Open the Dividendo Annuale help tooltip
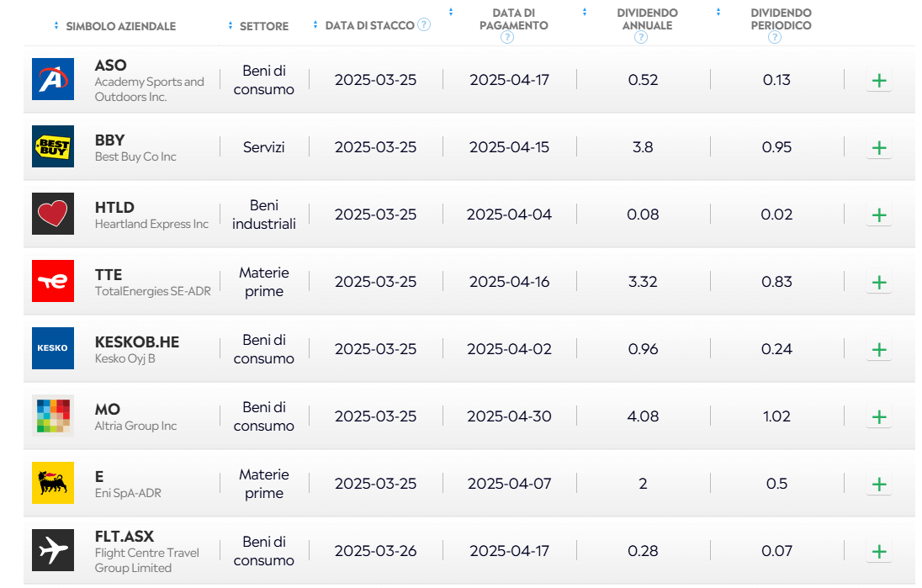Viewport: 922px width, 588px height. [641, 37]
